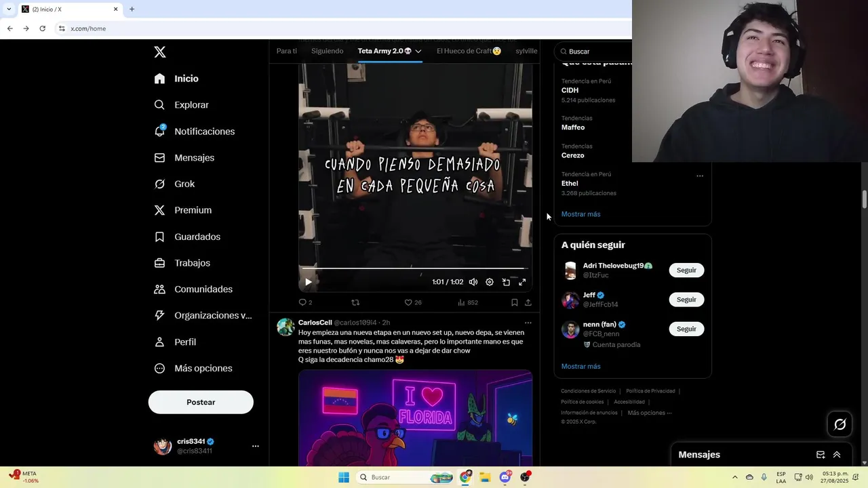Image resolution: width=868 pixels, height=488 pixels.
Task: Expand the Teta Army 2.0 tab chevron
Action: (418, 52)
